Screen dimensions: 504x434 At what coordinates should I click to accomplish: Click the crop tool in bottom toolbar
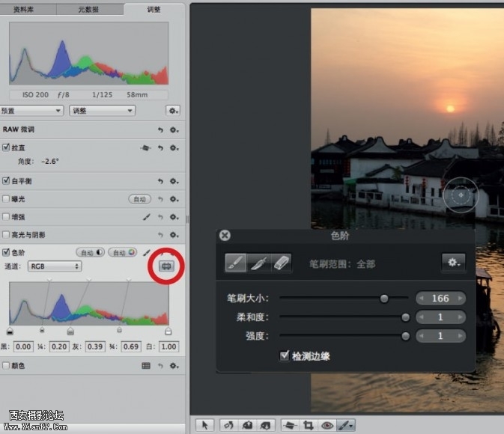308,425
